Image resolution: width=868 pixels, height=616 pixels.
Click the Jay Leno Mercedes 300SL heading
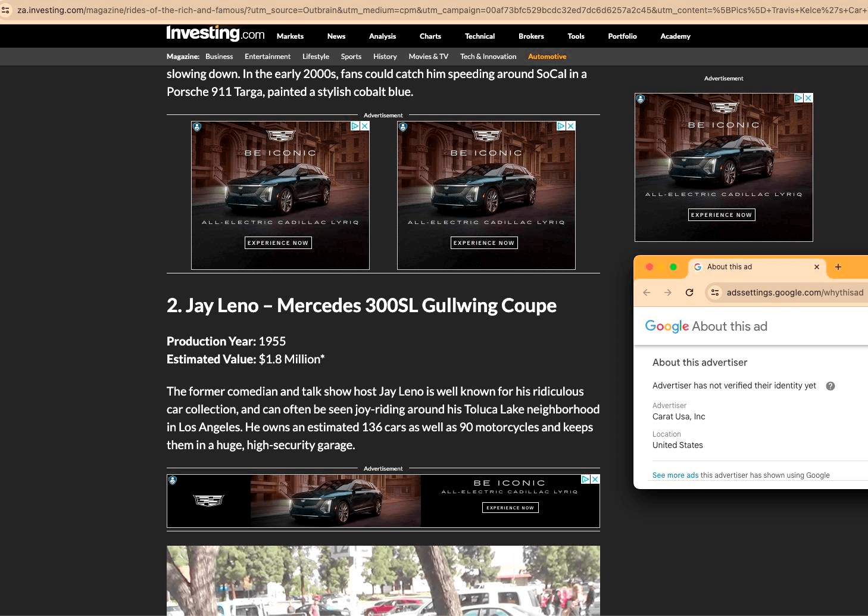click(x=361, y=306)
